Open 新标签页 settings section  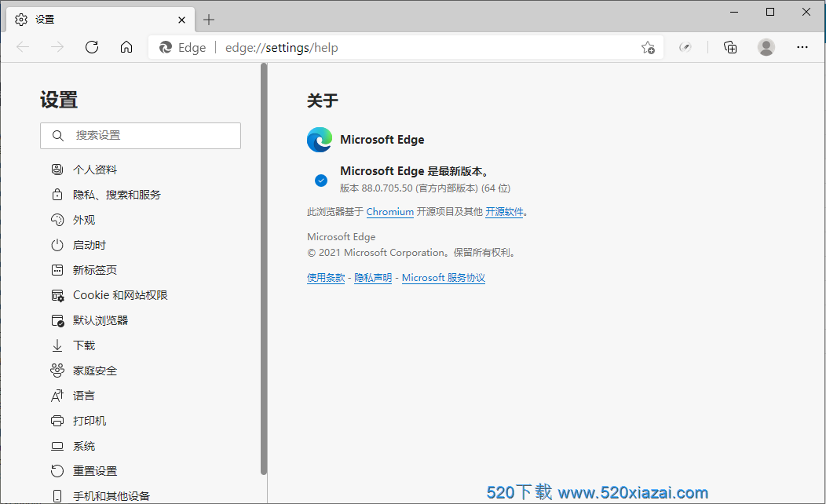click(95, 270)
